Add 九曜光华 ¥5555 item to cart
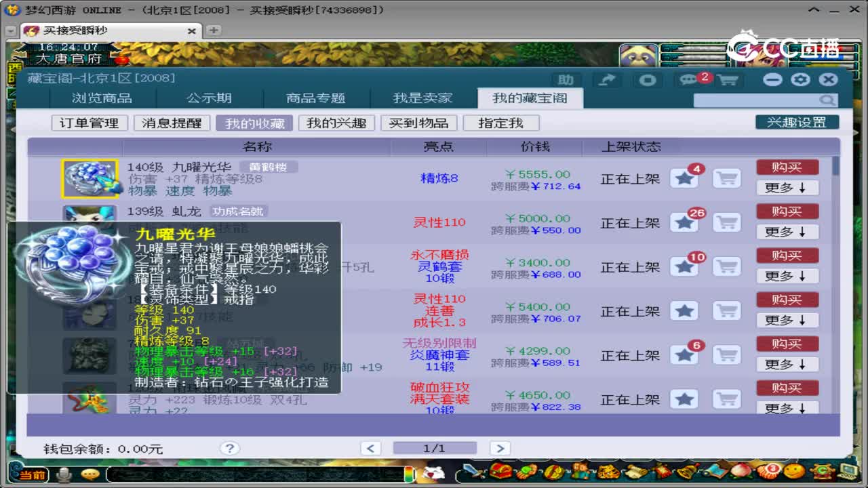Viewport: 868px width, 488px height. (x=726, y=179)
